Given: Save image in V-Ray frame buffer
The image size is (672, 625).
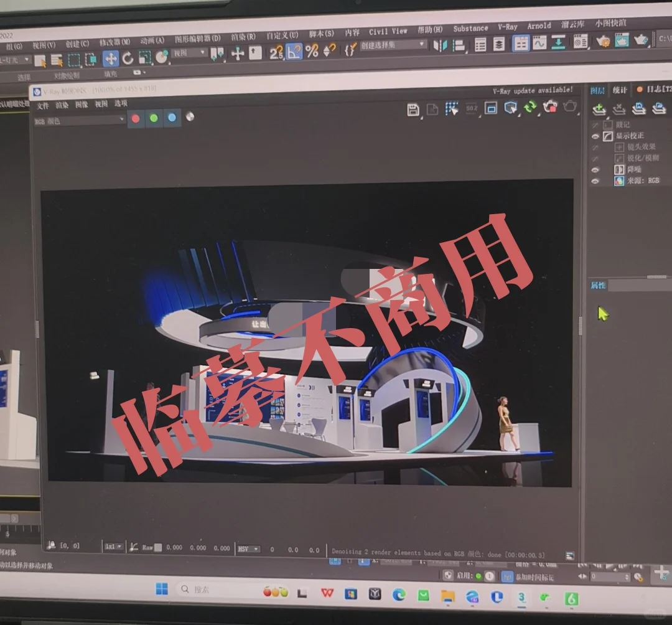Looking at the screenshot, I should (413, 110).
